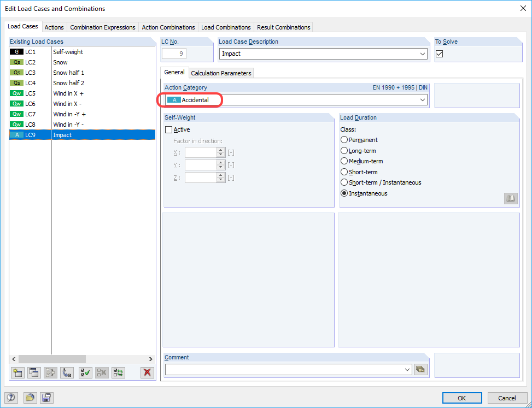Choose Short-term load duration class
Screen dimensions: 532x408
pyautogui.click(x=344, y=172)
